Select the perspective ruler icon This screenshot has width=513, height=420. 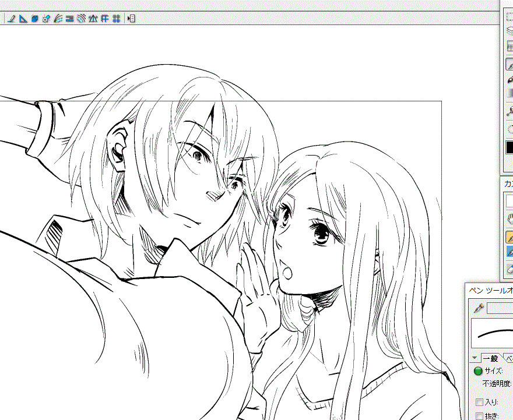pos(93,19)
